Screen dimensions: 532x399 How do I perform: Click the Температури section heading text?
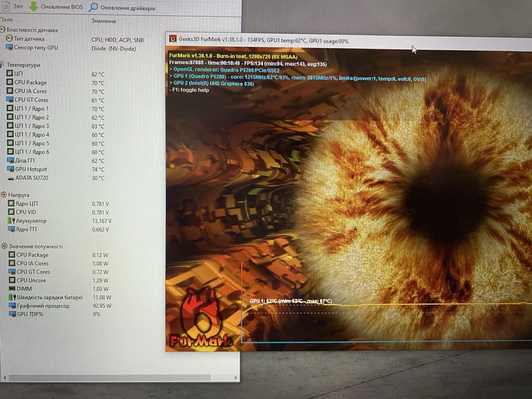point(23,65)
